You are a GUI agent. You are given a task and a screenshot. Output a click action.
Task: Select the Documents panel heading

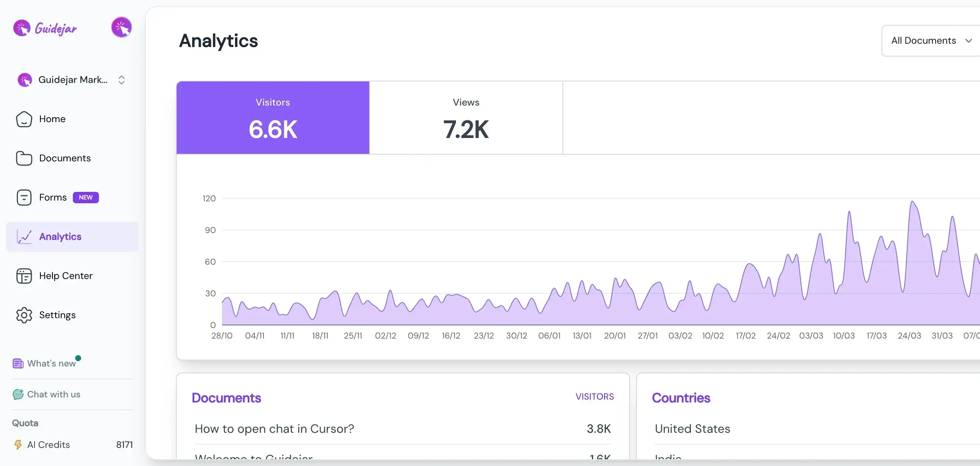pos(227,398)
